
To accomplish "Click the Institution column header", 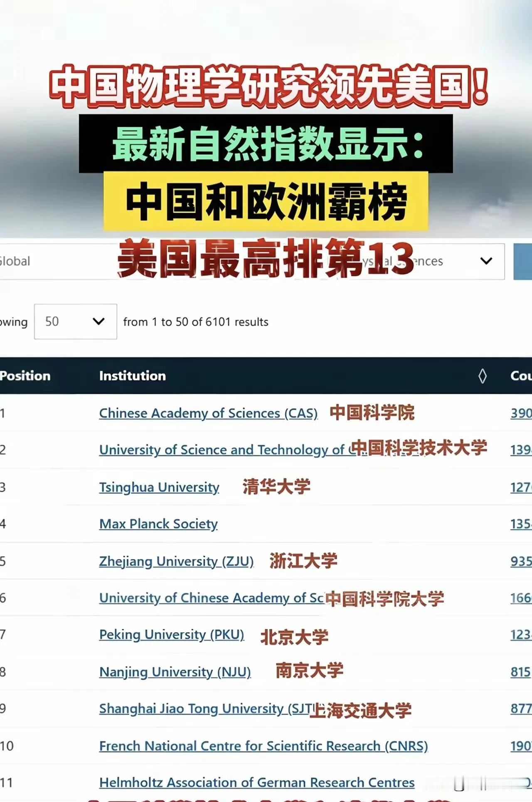I will click(132, 376).
